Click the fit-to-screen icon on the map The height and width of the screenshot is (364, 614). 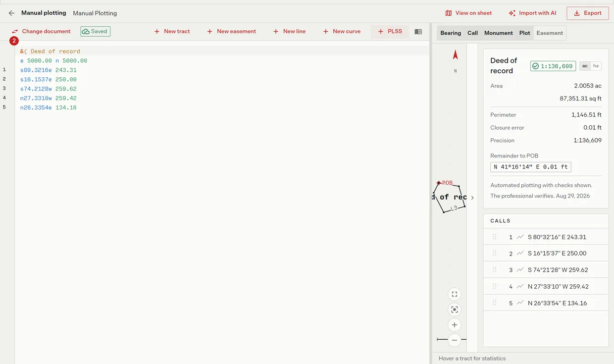pyautogui.click(x=455, y=294)
